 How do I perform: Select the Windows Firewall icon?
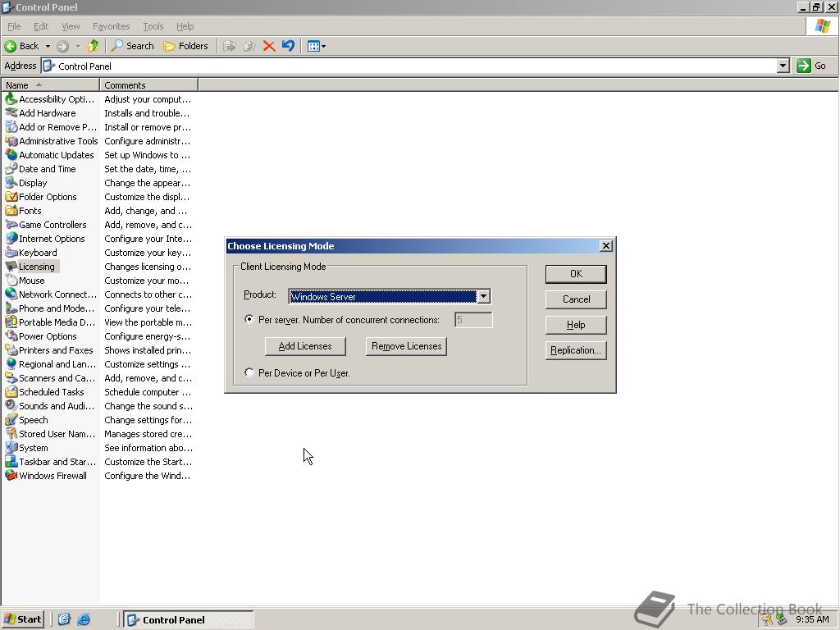click(11, 475)
